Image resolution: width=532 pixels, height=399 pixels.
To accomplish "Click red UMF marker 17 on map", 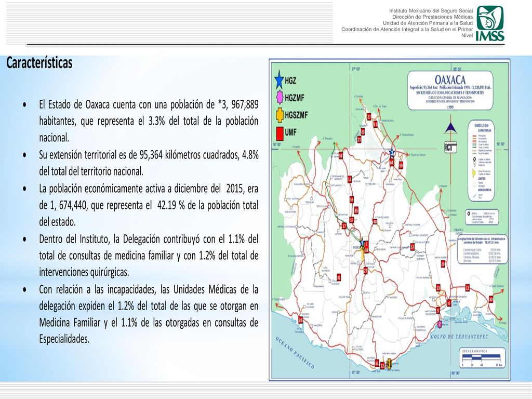I will [344, 226].
